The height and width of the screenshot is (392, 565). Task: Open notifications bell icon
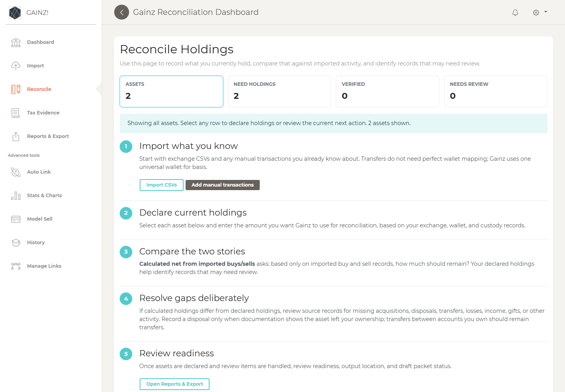point(515,13)
